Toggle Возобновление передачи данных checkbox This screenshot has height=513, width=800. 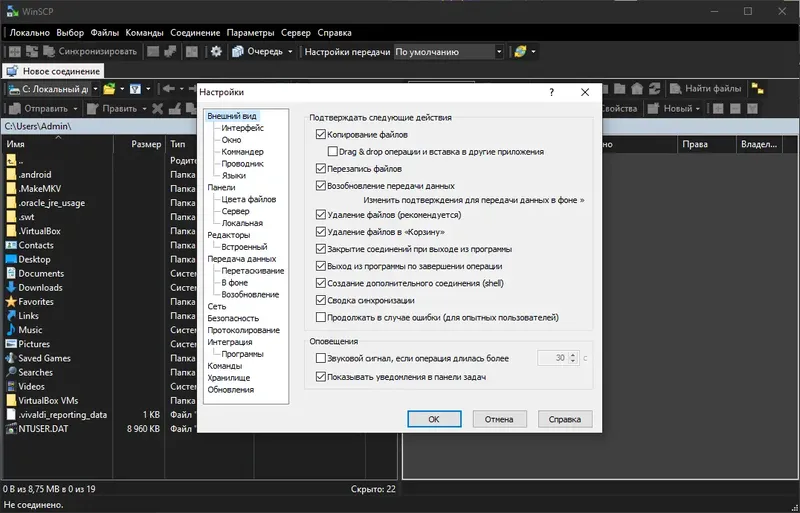(x=320, y=186)
